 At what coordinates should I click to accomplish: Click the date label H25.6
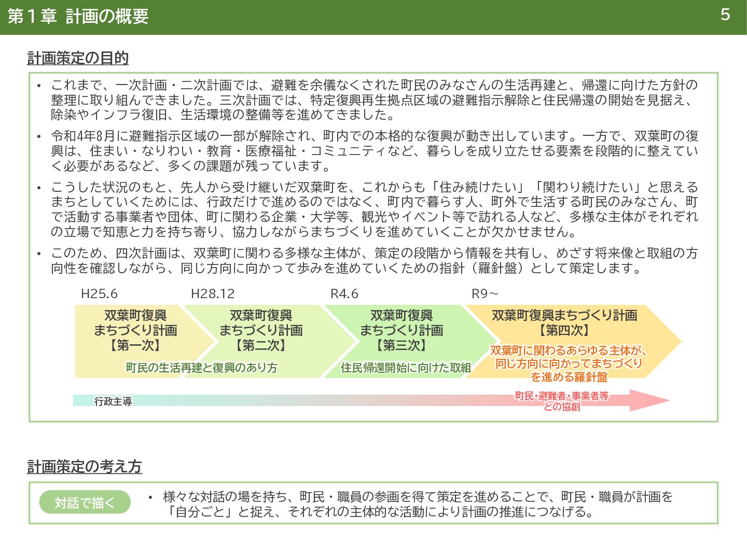(x=99, y=294)
